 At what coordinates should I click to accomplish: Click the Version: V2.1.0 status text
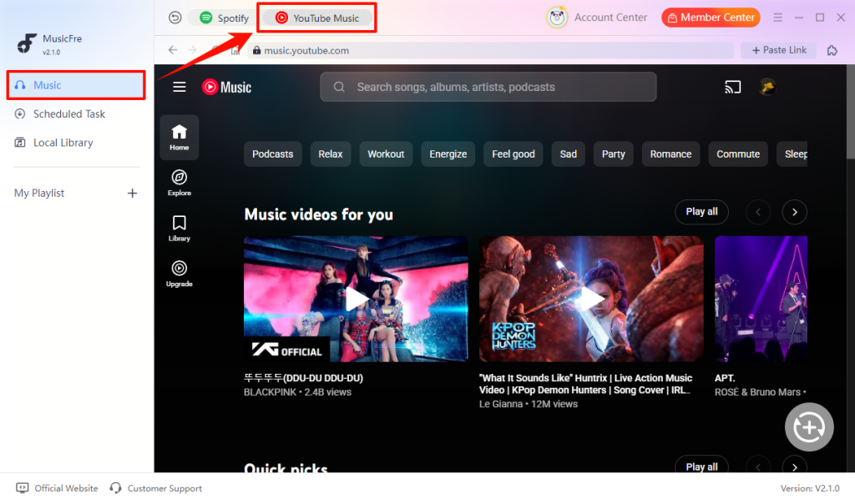click(810, 488)
